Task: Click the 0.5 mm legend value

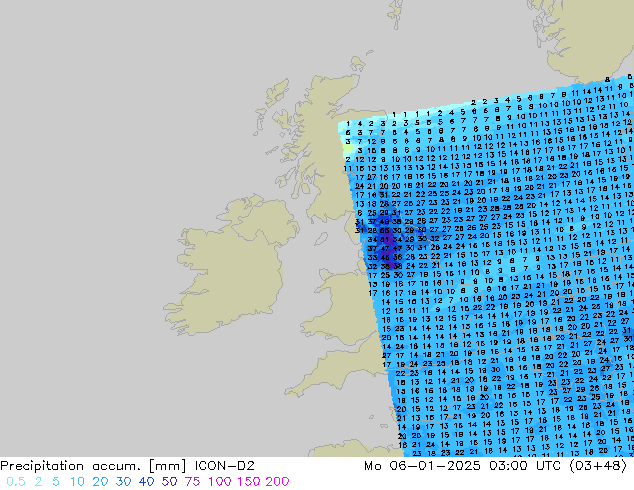Action: point(16,482)
